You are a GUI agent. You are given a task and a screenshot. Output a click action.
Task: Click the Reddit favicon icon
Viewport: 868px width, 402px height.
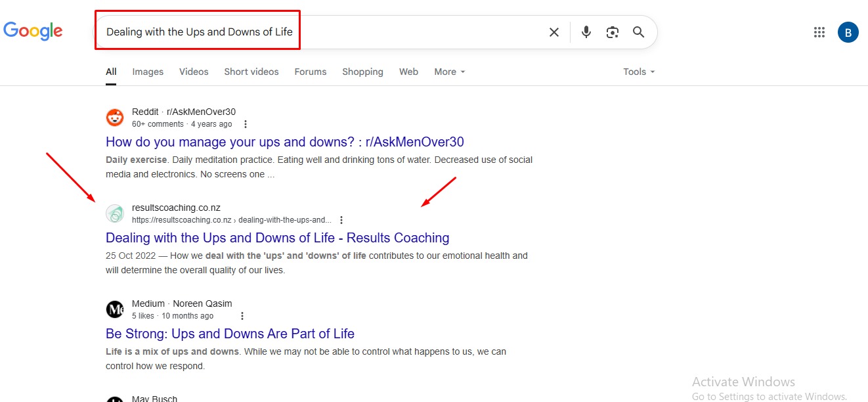[115, 118]
